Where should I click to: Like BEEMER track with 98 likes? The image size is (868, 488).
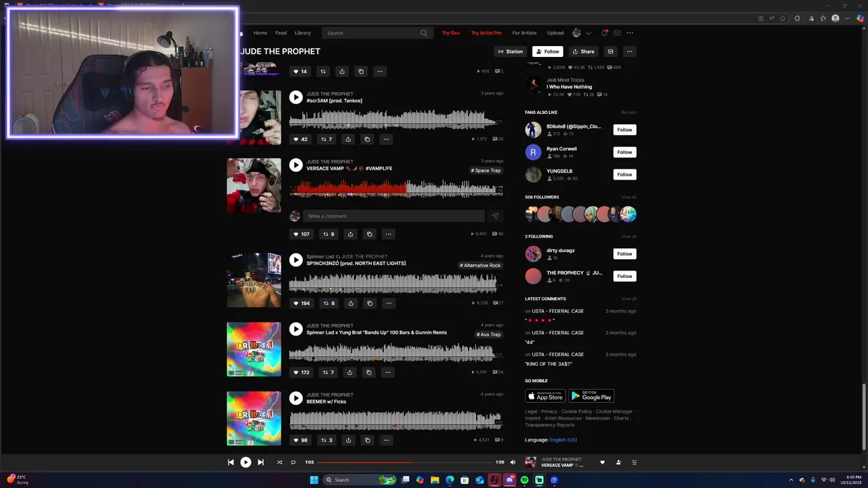pyautogui.click(x=300, y=440)
